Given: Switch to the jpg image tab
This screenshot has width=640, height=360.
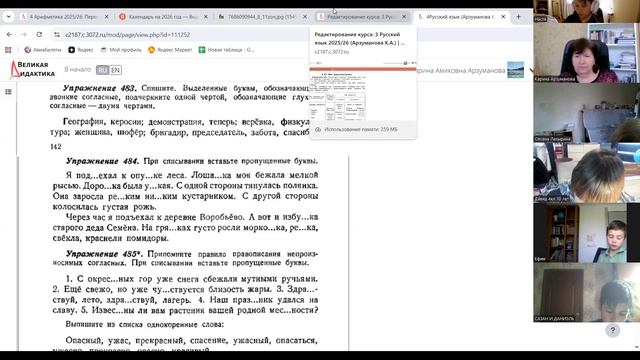Looking at the screenshot, I should 262,17.
